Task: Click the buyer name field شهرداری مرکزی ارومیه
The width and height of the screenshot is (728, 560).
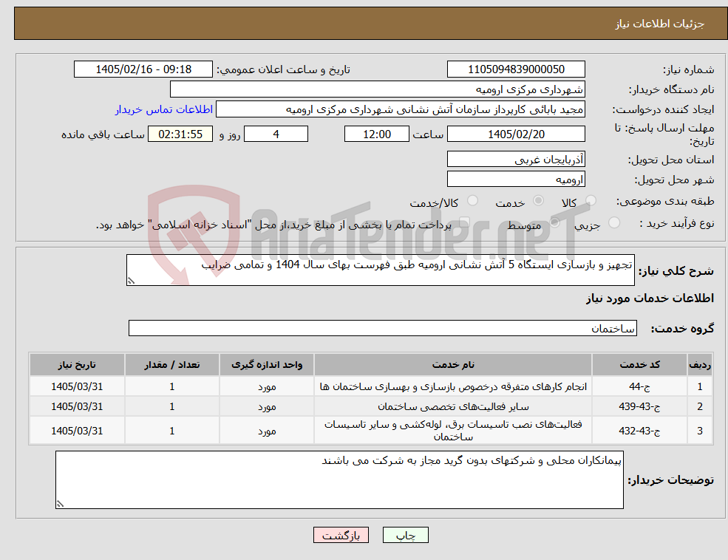Action: [378, 89]
